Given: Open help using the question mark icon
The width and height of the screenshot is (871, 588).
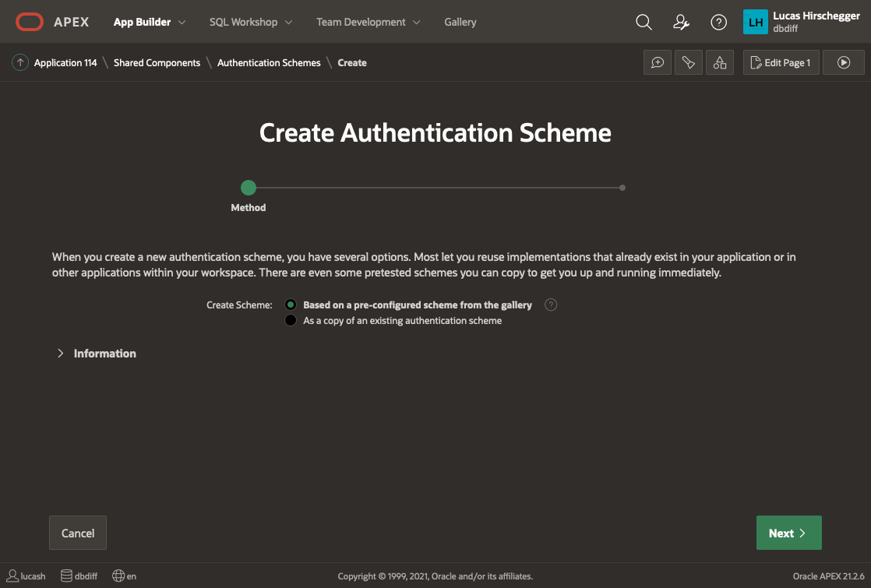Looking at the screenshot, I should [718, 22].
